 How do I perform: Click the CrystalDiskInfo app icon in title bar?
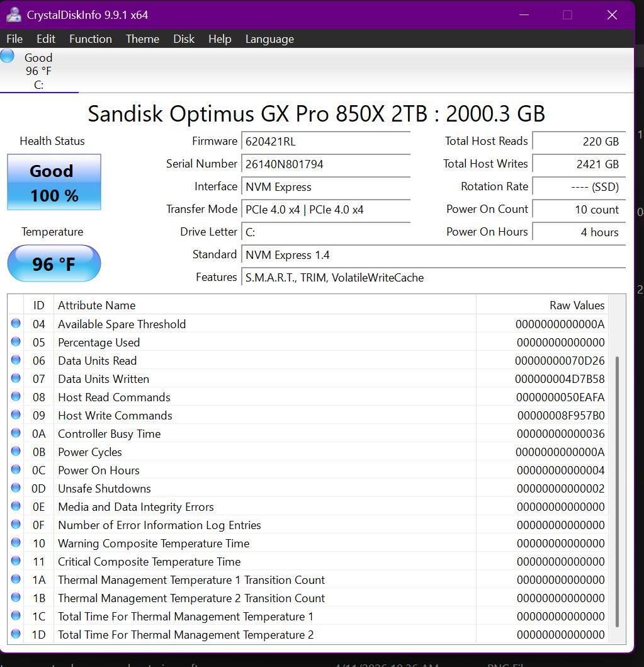click(x=14, y=15)
